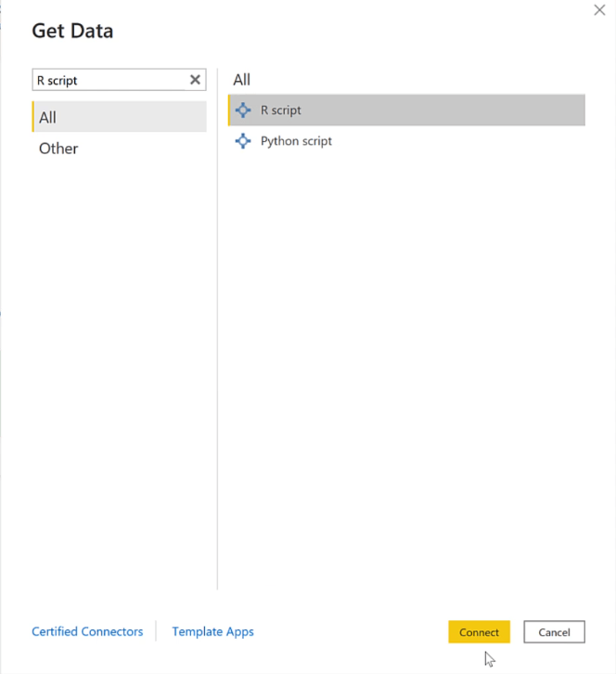
Task: Open the Certified Connectors link
Action: (x=87, y=631)
